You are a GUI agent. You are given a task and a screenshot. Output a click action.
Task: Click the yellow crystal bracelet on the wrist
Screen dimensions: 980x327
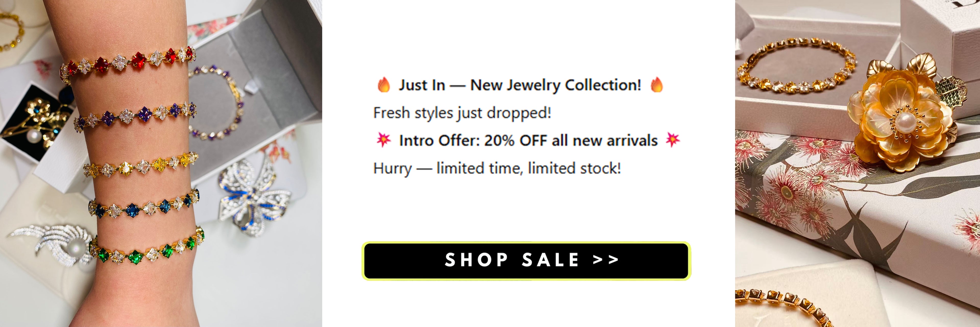click(141, 166)
